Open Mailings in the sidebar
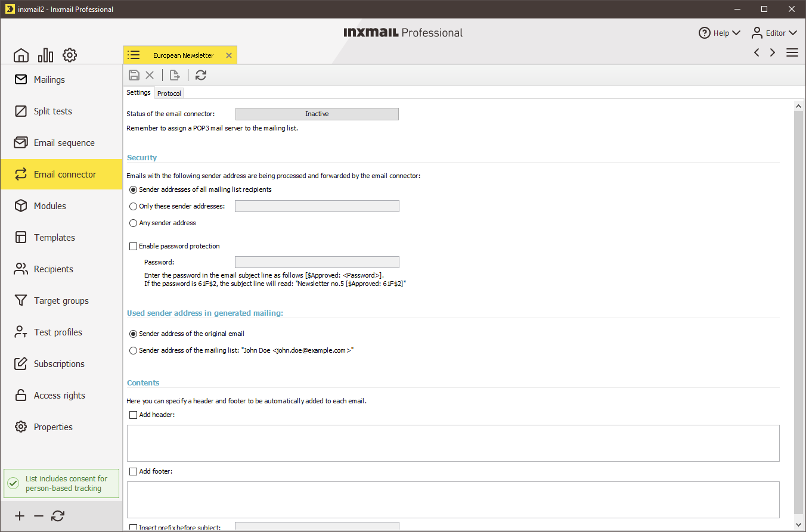Viewport: 806px width, 532px height. 61,79
